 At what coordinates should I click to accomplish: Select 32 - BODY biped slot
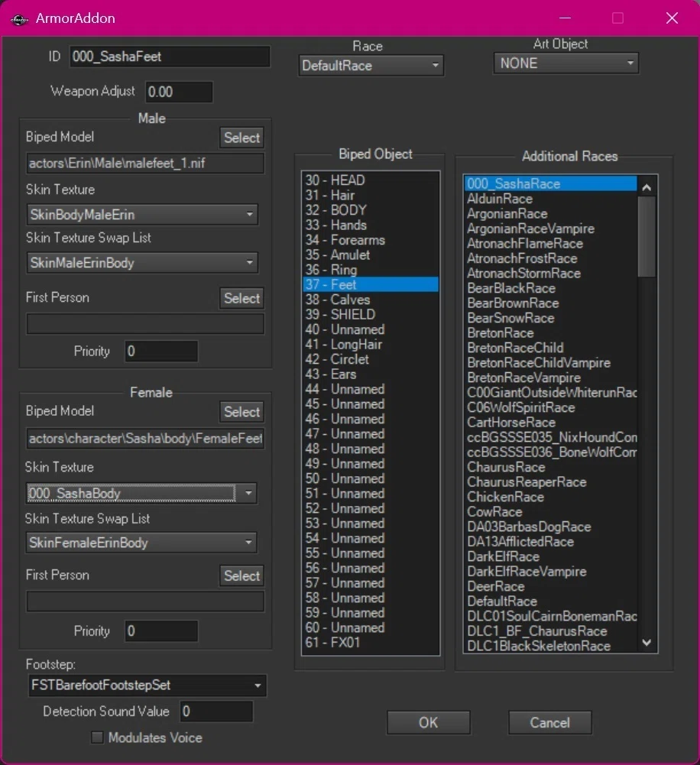[371, 210]
